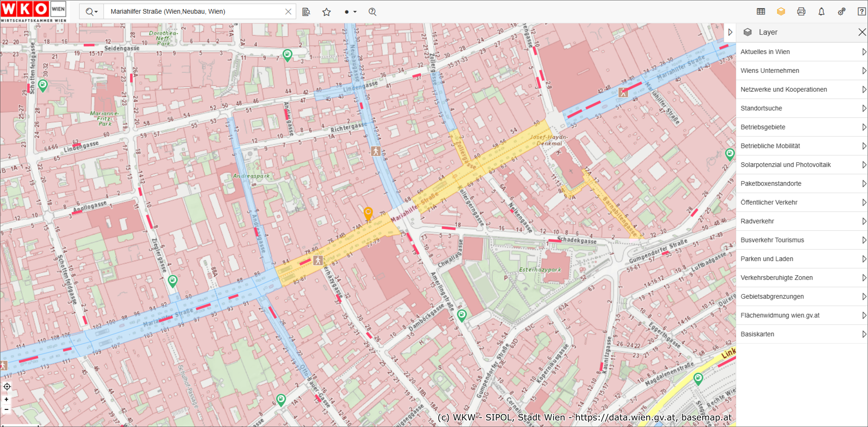Zoom in the map with plus
Screen dimensions: 868x427
(7, 399)
